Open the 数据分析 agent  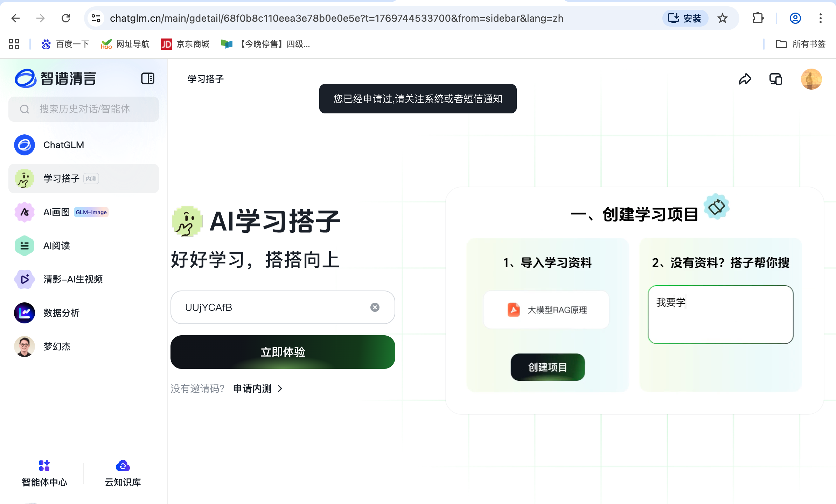pyautogui.click(x=61, y=313)
